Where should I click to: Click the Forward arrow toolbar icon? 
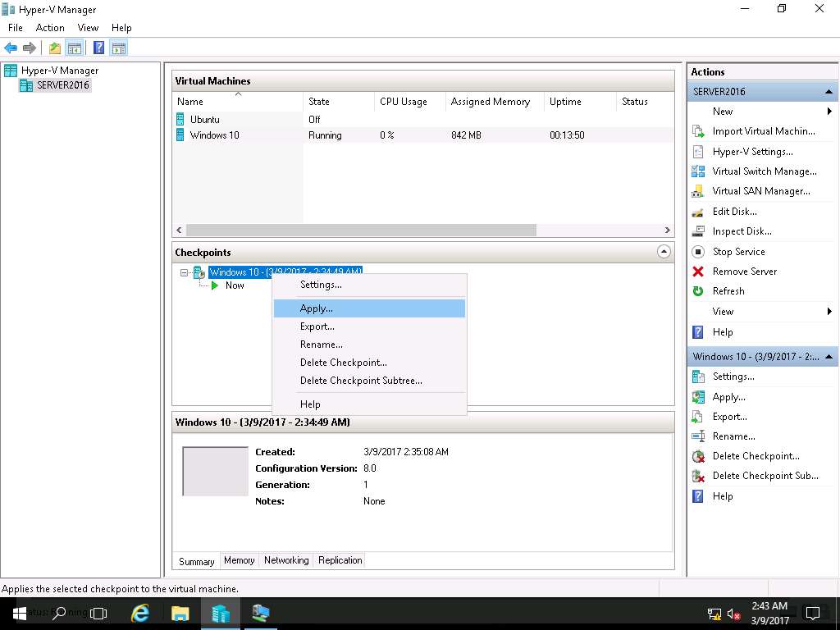pos(30,48)
